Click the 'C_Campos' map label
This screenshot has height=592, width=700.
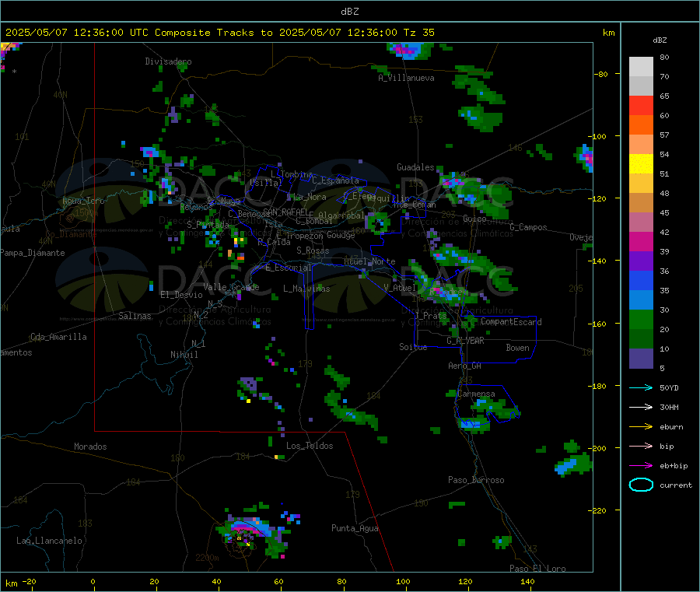point(529,227)
